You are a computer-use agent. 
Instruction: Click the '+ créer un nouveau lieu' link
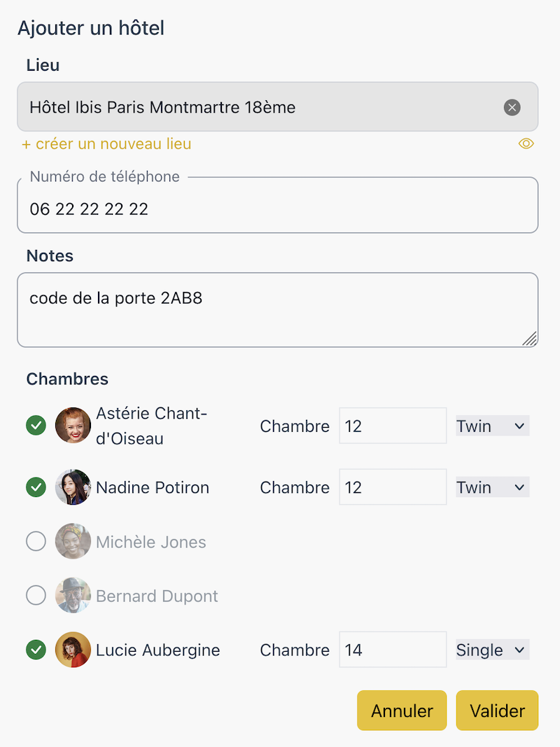[106, 144]
